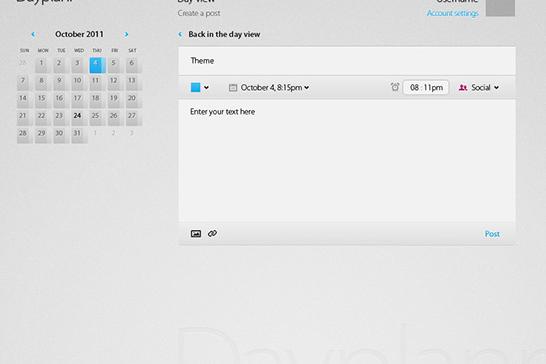This screenshot has height=364, width=546.
Task: Go to the previous month arrow
Action: 33,34
